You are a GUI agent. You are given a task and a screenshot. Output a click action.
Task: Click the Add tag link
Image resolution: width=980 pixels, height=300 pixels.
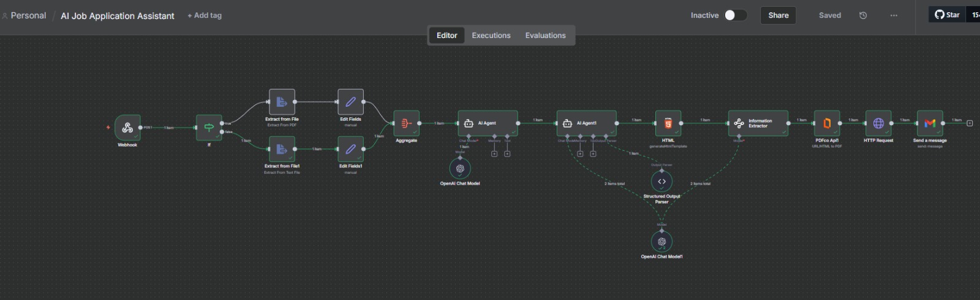[205, 15]
